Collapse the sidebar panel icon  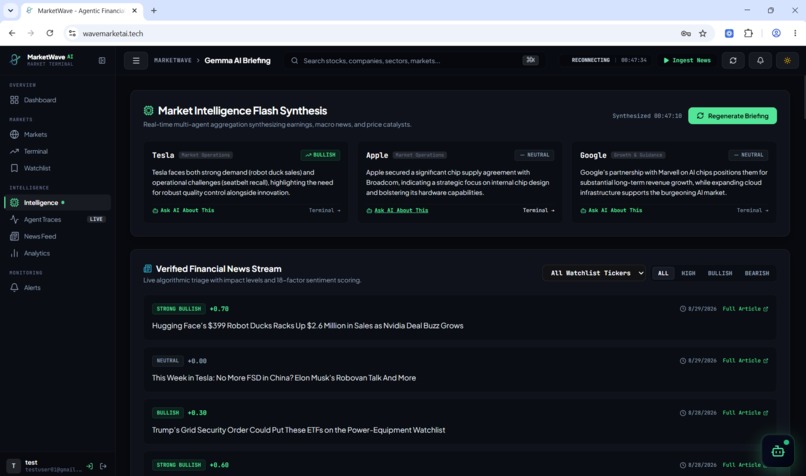pos(102,61)
